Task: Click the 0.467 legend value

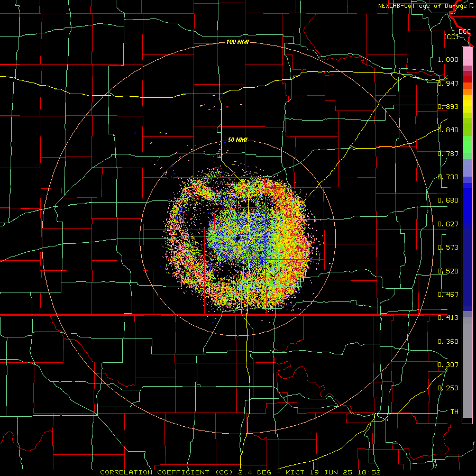Action: tap(448, 295)
